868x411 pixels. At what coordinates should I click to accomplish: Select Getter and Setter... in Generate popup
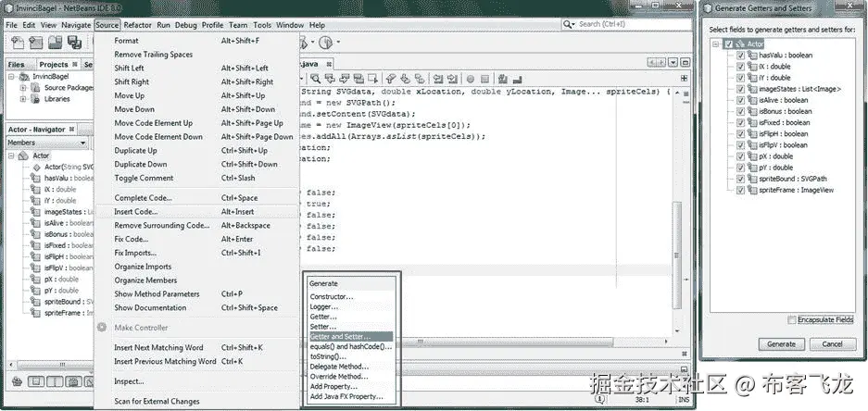[x=350, y=336]
